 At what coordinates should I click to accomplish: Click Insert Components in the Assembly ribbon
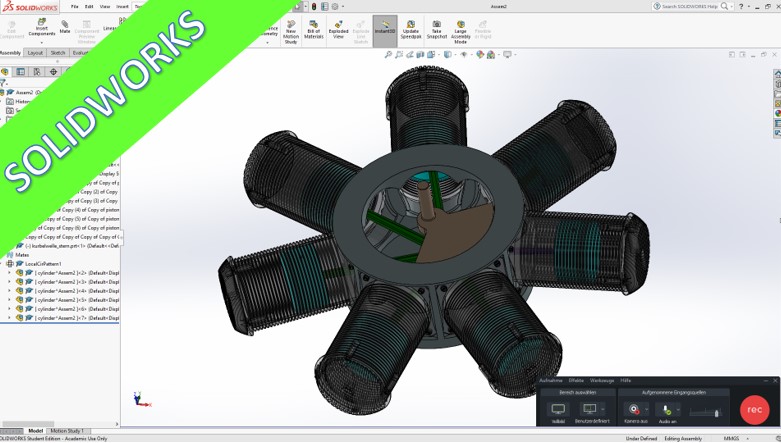point(42,27)
